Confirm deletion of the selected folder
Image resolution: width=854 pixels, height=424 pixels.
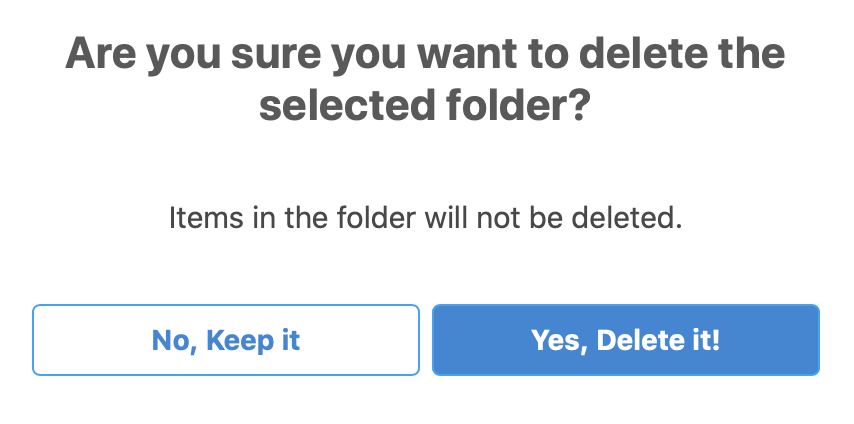[x=625, y=340]
